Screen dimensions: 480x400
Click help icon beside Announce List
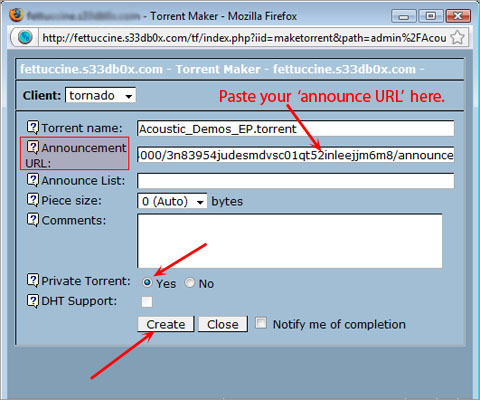[x=33, y=180]
